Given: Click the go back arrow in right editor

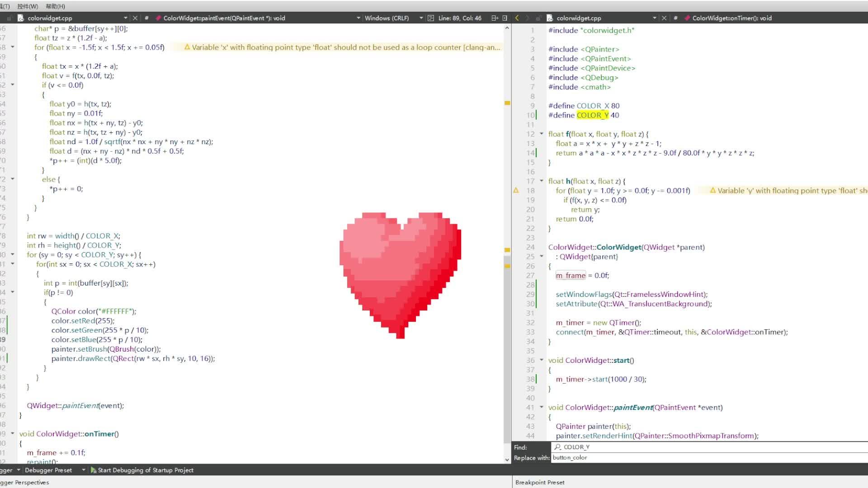Looking at the screenshot, I should (x=517, y=18).
